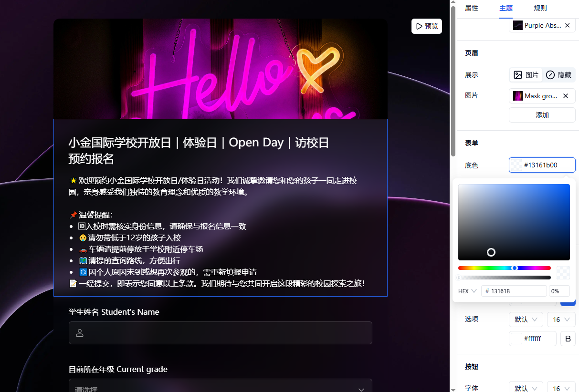
Task: Click the hex value field showing 13161B
Action: coord(516,291)
